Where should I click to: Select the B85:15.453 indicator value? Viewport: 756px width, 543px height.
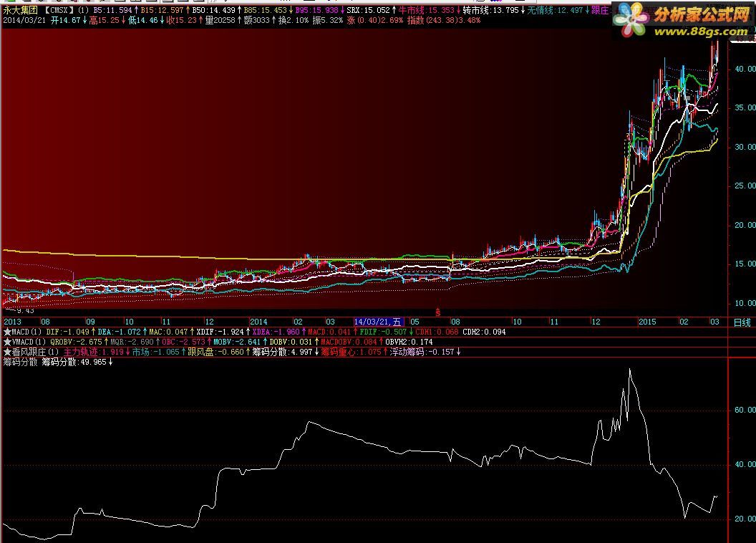coord(265,10)
